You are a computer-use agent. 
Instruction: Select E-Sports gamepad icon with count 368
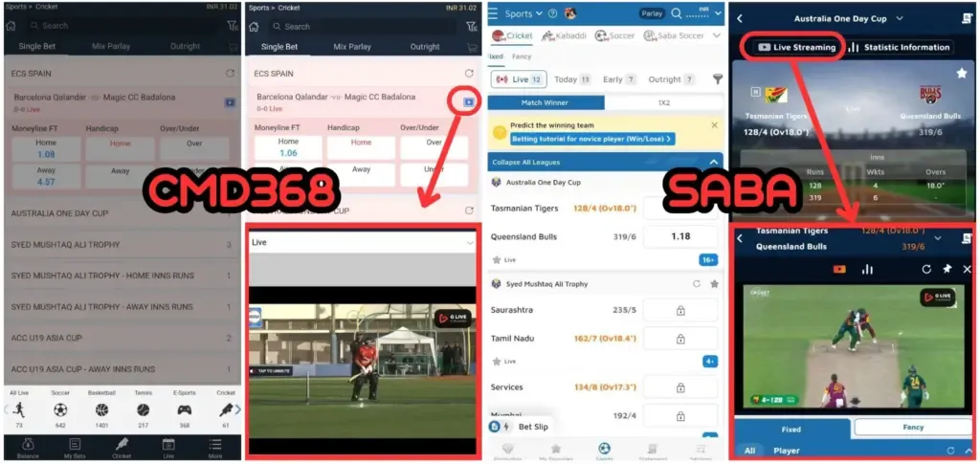tap(185, 409)
